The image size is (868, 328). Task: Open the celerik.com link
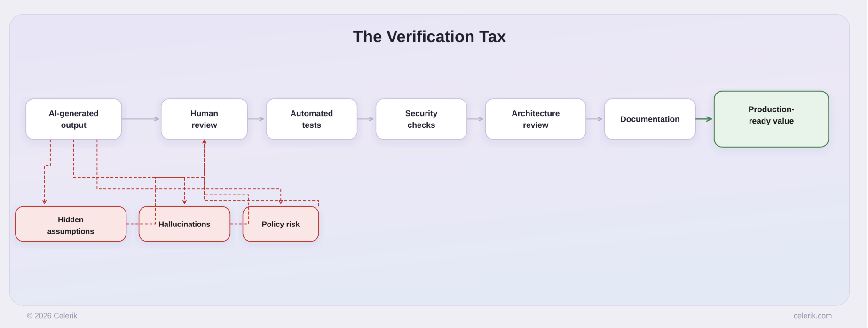click(813, 316)
